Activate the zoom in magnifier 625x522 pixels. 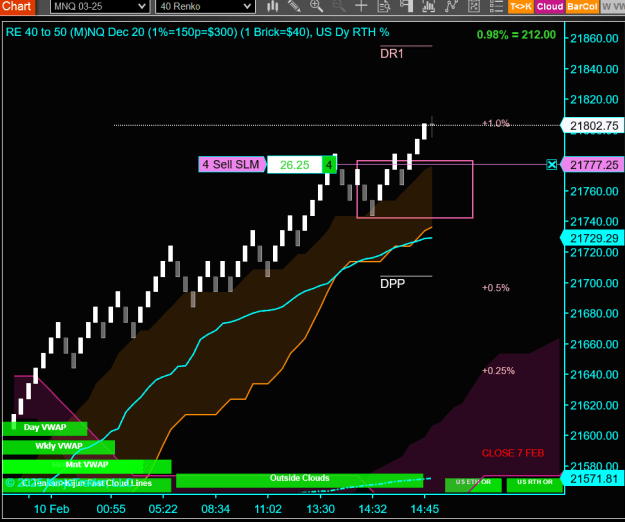click(x=316, y=6)
